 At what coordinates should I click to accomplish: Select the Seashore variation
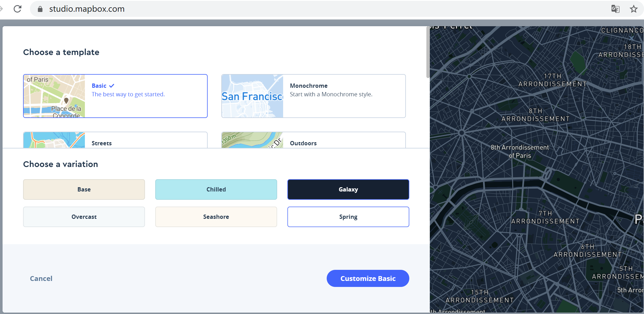216,217
